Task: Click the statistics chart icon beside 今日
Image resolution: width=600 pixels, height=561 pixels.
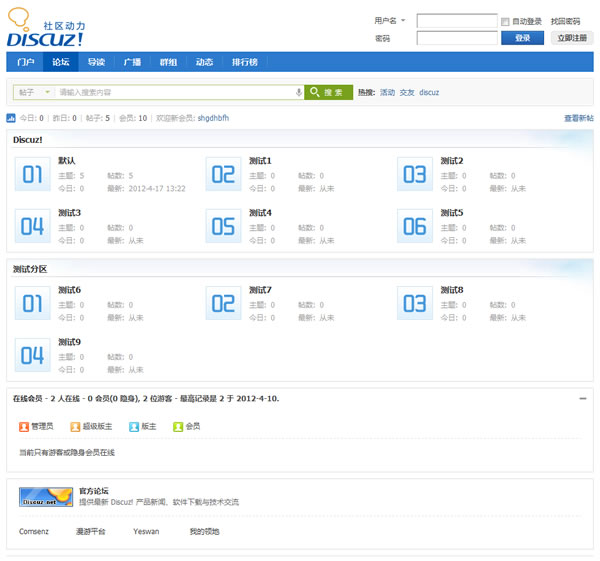Action: [x=11, y=118]
